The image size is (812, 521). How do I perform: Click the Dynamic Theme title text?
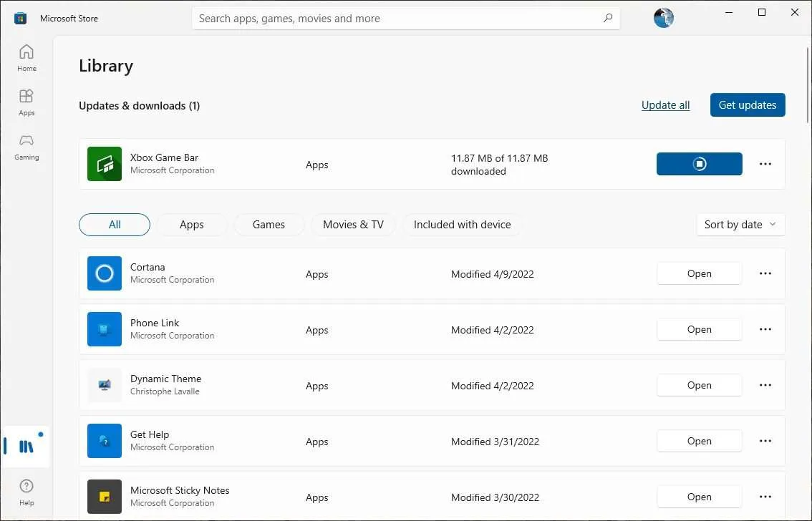click(165, 379)
